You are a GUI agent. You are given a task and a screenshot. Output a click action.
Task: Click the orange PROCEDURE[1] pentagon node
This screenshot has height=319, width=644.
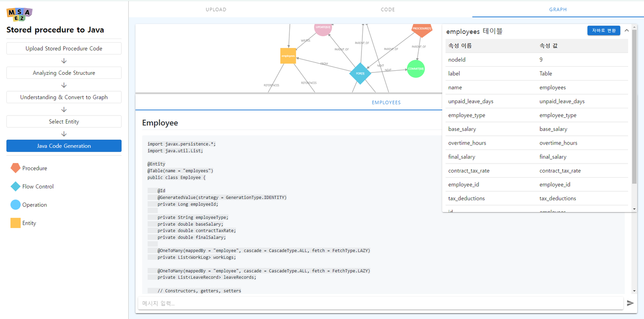[x=422, y=29]
